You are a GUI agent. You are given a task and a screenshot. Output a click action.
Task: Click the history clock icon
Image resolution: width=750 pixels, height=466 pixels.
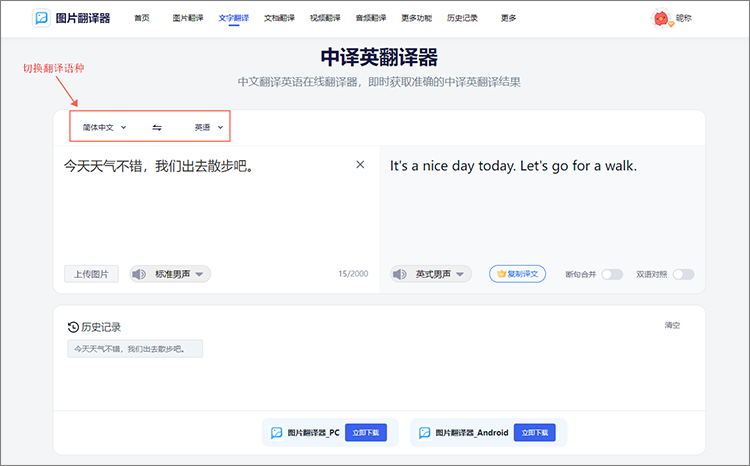[x=73, y=327]
